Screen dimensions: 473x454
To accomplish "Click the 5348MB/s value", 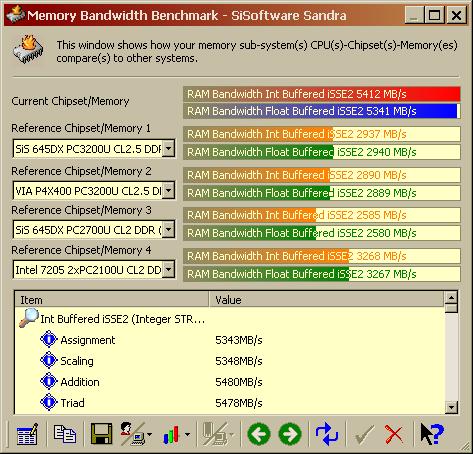I will point(239,361).
